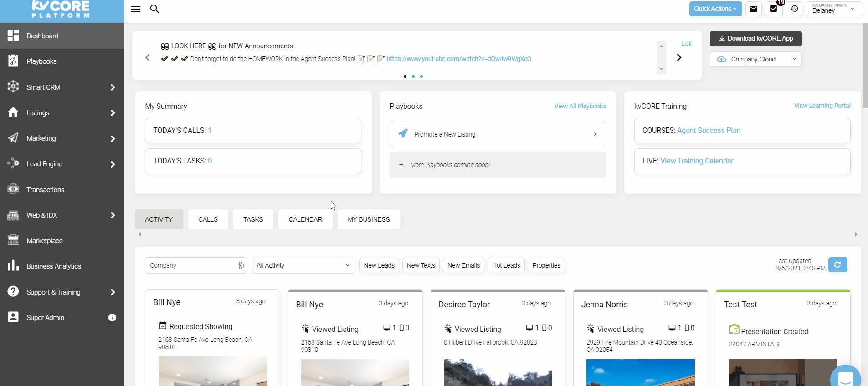Click the Company filter settings icon
This screenshot has width=868, height=386.
pos(241,265)
